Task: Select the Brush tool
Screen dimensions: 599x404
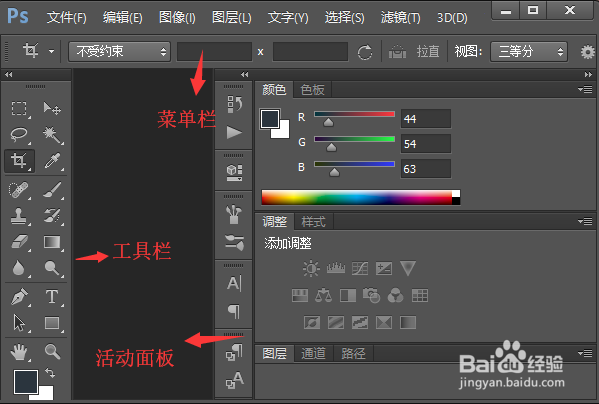Action: click(52, 190)
